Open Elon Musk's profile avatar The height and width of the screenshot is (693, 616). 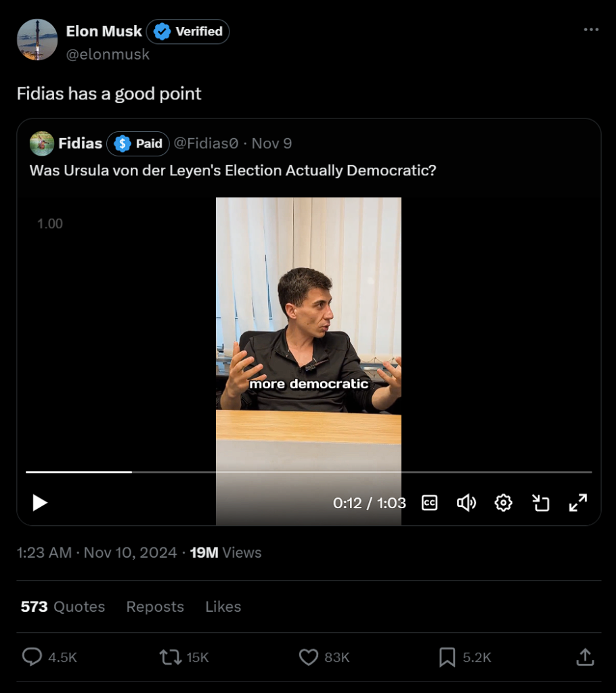[x=37, y=40]
